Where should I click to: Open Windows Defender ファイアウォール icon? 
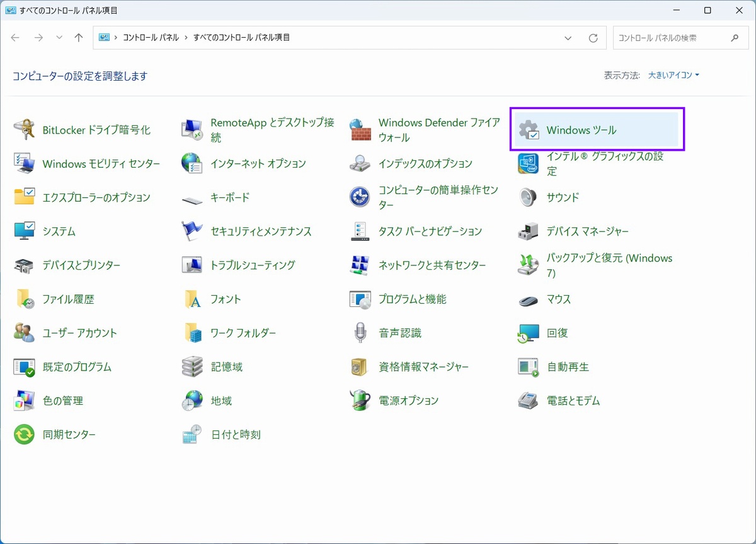tap(360, 130)
